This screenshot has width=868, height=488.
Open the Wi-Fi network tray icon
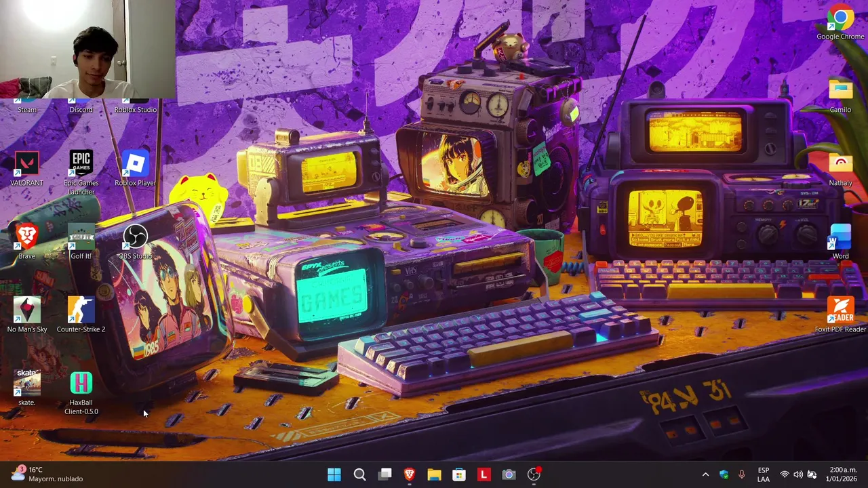785,474
